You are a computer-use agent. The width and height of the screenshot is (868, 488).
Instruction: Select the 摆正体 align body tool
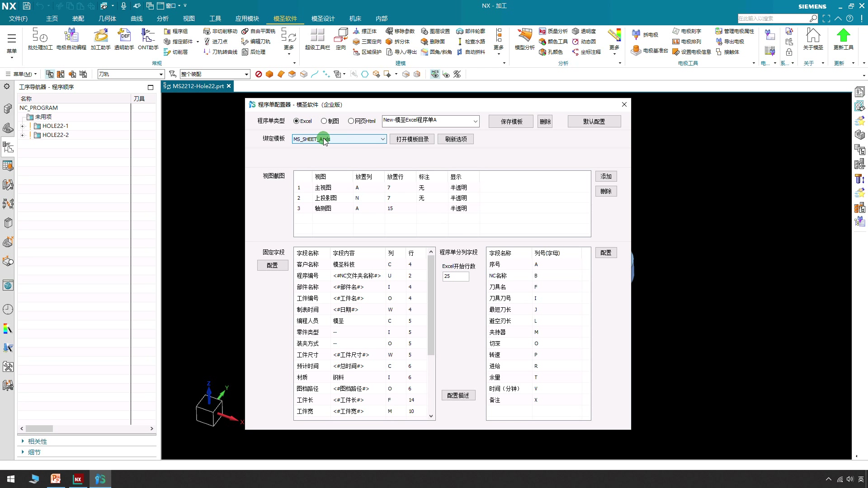point(364,31)
